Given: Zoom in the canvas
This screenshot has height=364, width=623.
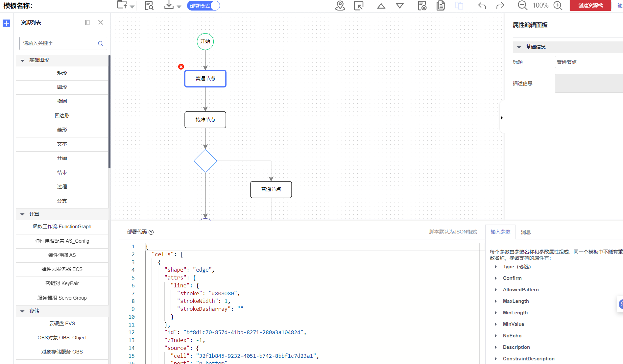Looking at the screenshot, I should tap(558, 6).
